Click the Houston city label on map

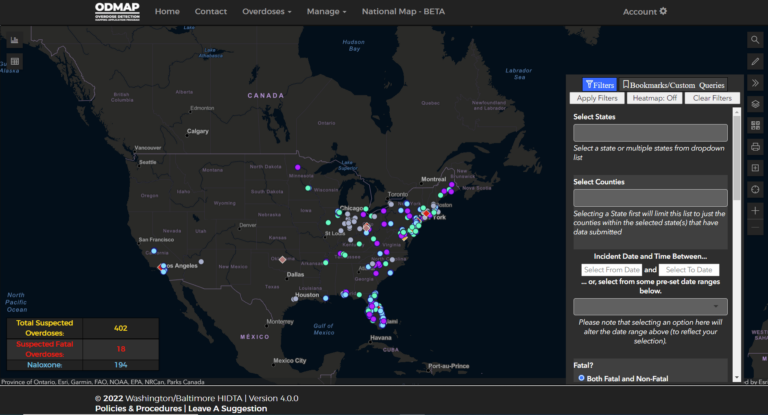[x=307, y=295]
